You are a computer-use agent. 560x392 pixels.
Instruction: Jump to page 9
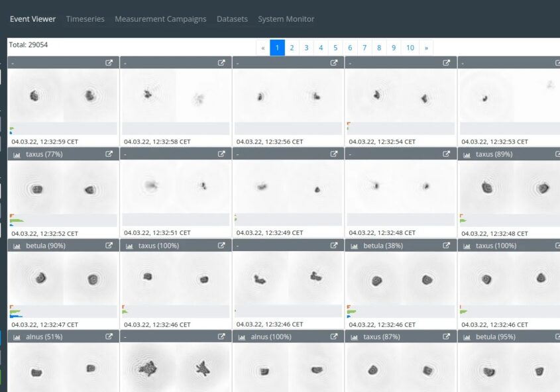pyautogui.click(x=394, y=48)
